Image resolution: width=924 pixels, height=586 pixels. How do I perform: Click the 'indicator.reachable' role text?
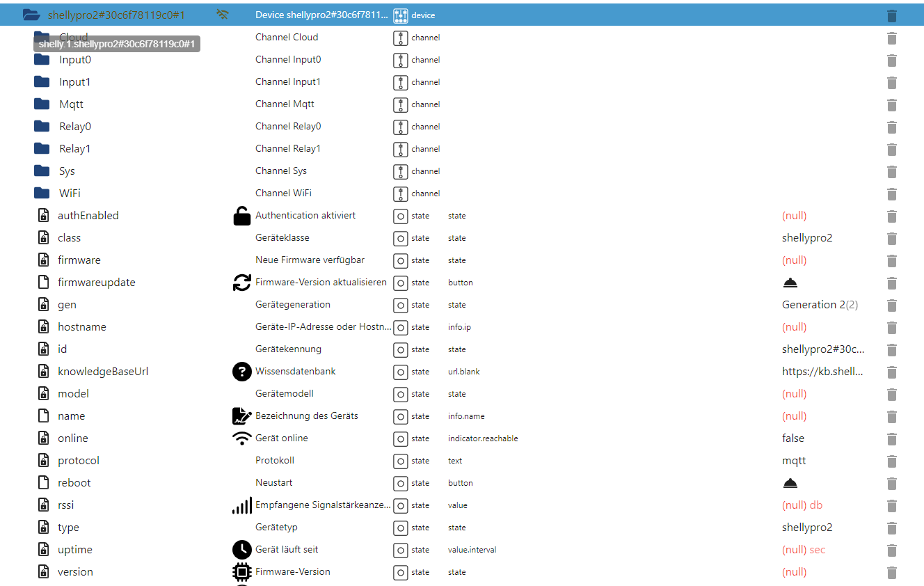click(x=483, y=438)
